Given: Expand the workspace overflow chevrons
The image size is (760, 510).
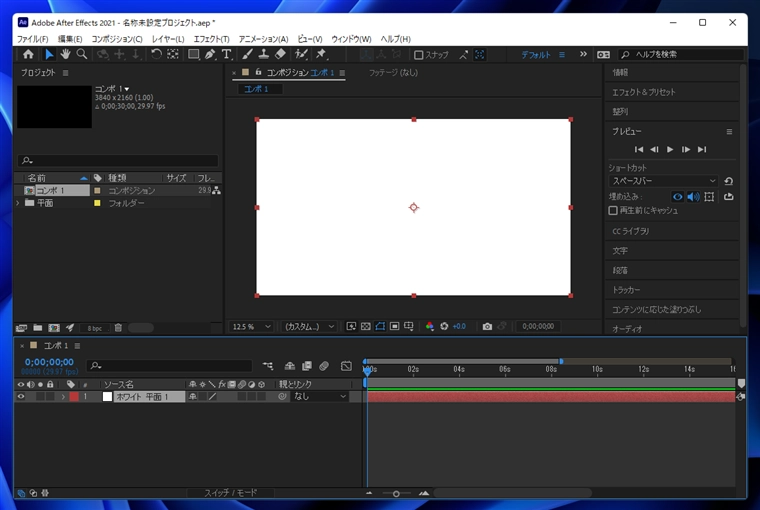Looking at the screenshot, I should [x=583, y=54].
